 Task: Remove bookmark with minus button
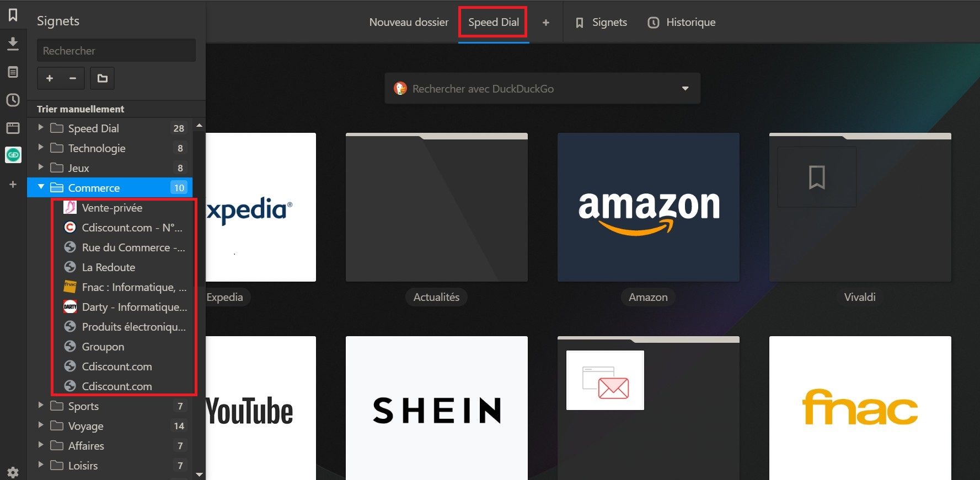tap(73, 78)
